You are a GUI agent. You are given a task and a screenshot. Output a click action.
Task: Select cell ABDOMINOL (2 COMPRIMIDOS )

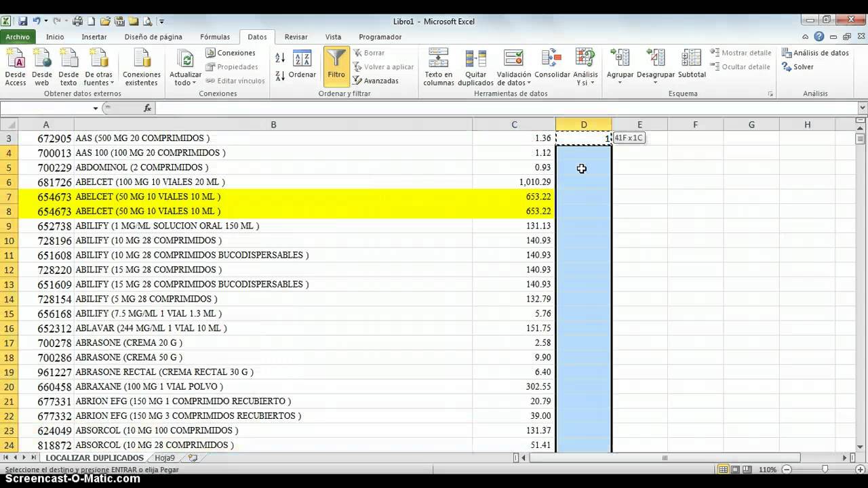point(273,167)
